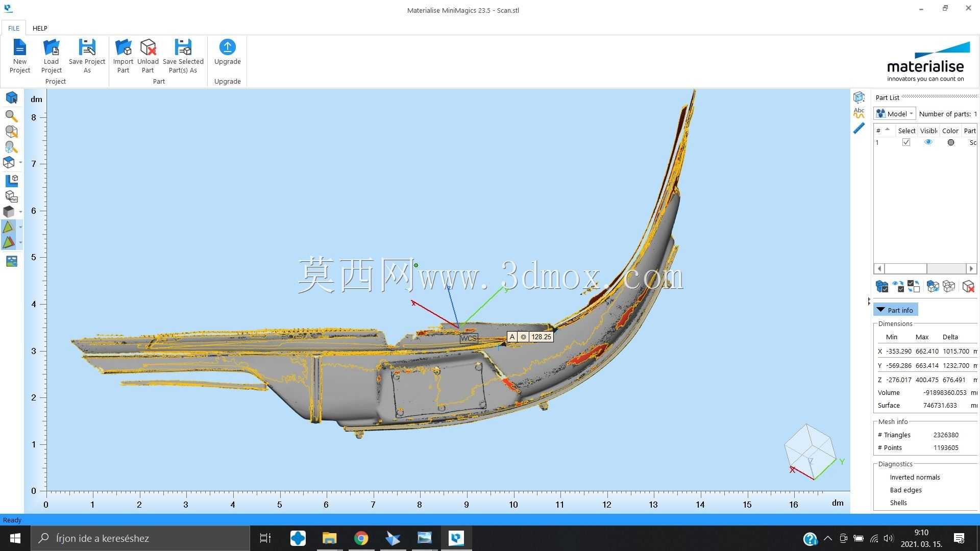The image size is (980, 551).
Task: Click the part list horizontal scrollbar thumb
Action: pyautogui.click(x=905, y=268)
